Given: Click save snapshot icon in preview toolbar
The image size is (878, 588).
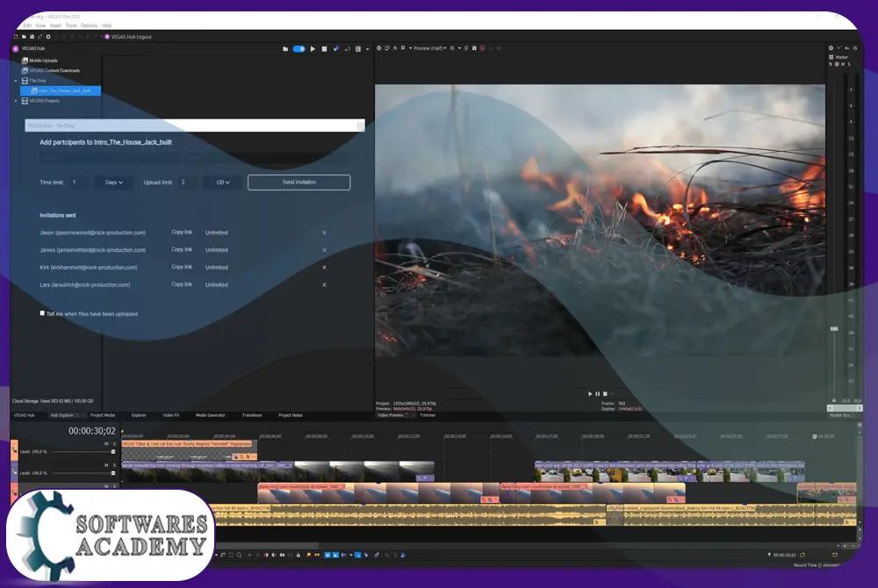Looking at the screenshot, I should (474, 48).
